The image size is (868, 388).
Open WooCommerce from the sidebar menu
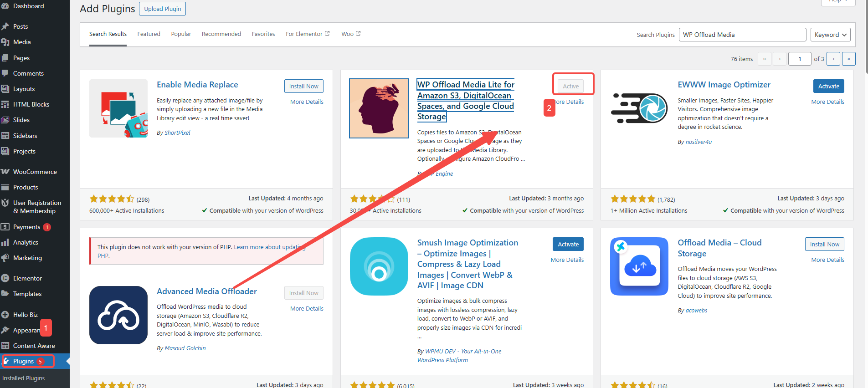[x=35, y=172]
